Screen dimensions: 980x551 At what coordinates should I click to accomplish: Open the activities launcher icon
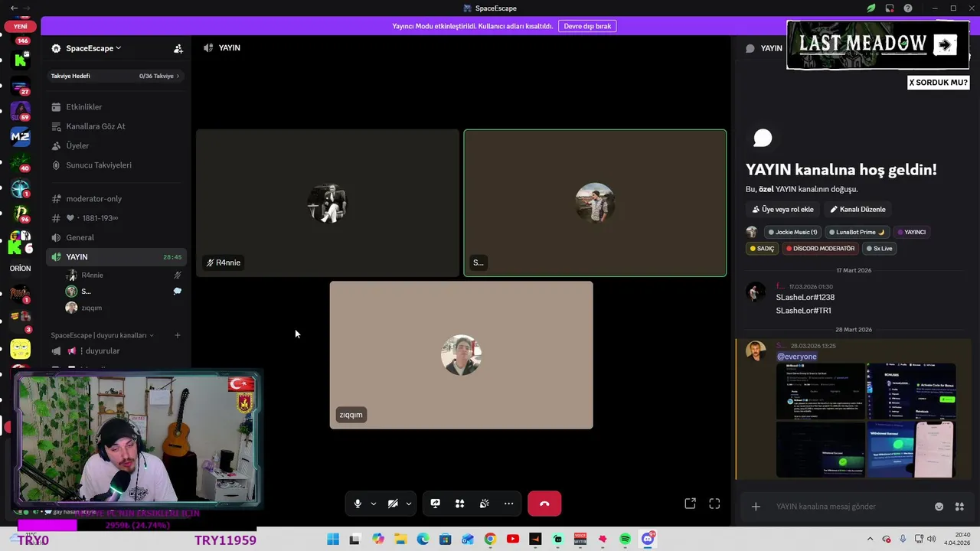click(x=460, y=504)
